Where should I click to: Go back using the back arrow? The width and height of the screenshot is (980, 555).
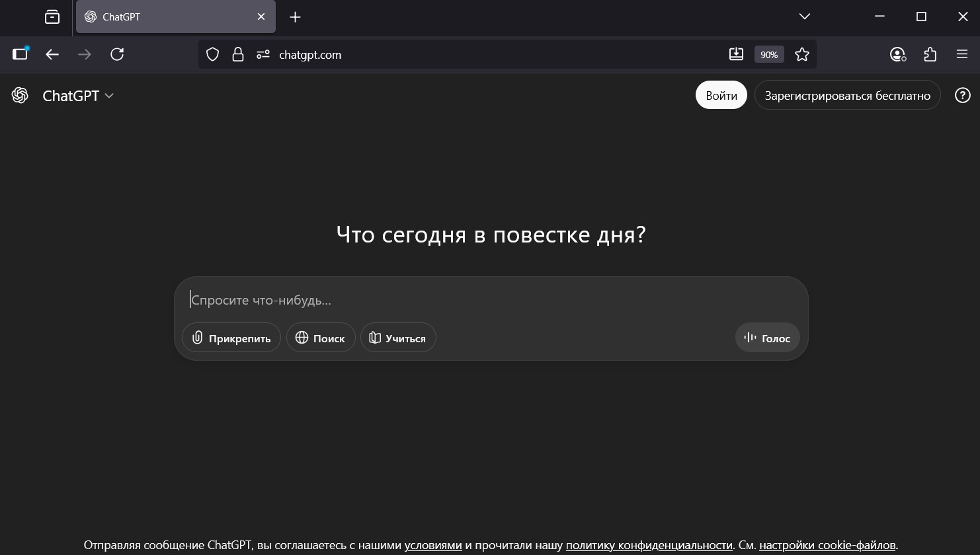pos(52,55)
